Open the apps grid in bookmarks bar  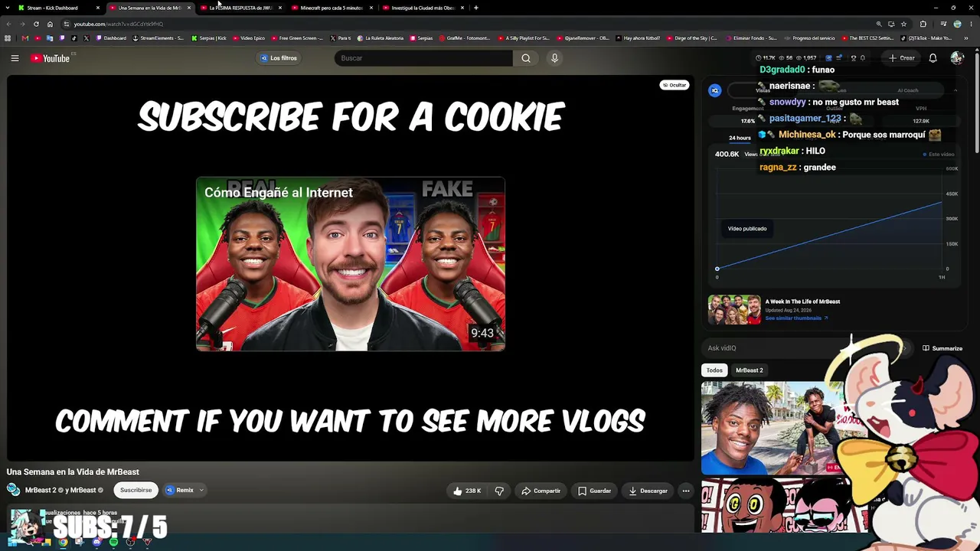[x=8, y=38]
